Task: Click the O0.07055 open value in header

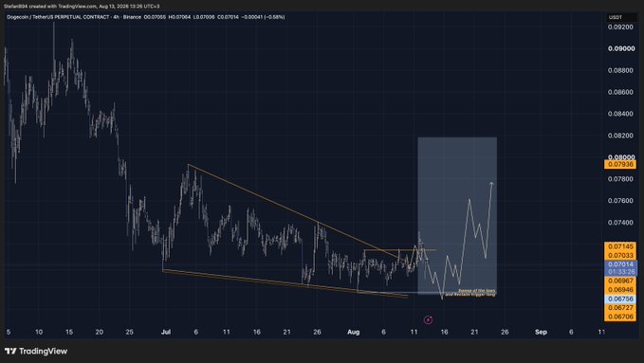Action: pos(155,17)
